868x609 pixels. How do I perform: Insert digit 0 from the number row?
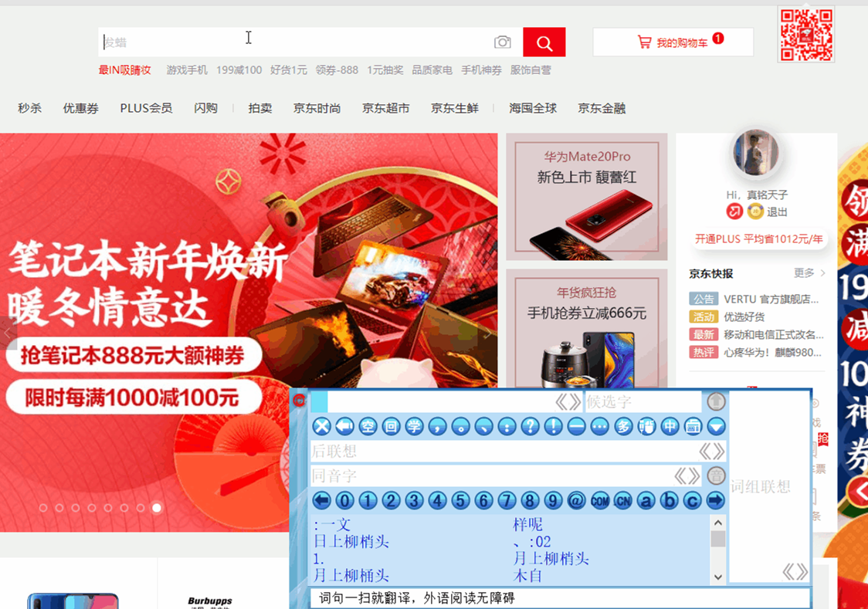pos(345,501)
